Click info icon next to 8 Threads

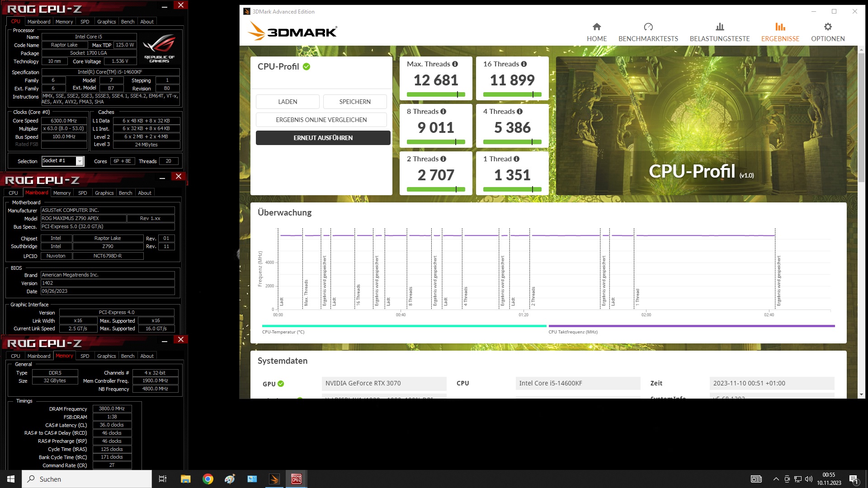click(x=443, y=112)
